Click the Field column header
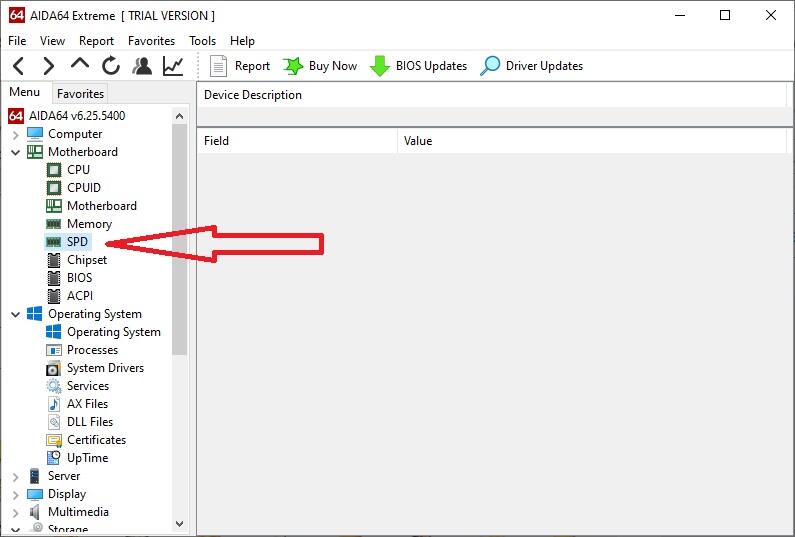795x537 pixels. 297,141
